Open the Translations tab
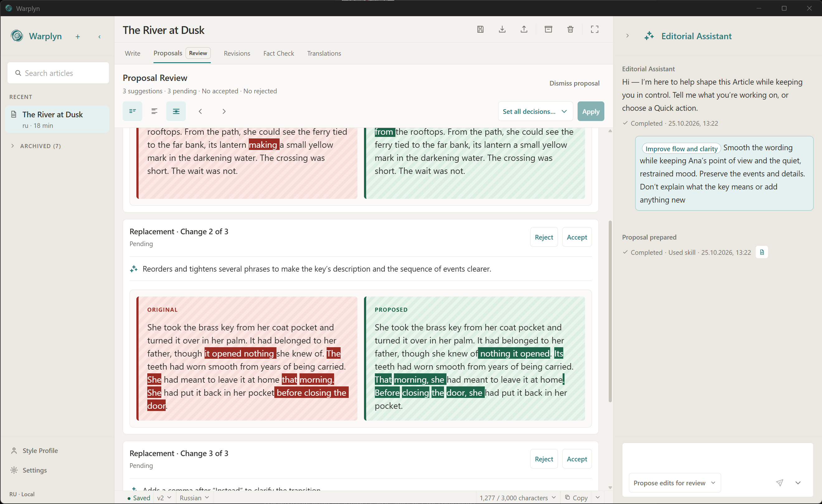Screen dimensions: 822x504 (324, 53)
